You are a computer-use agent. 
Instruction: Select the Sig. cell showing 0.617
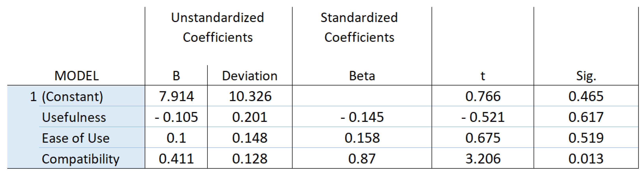[586, 117]
